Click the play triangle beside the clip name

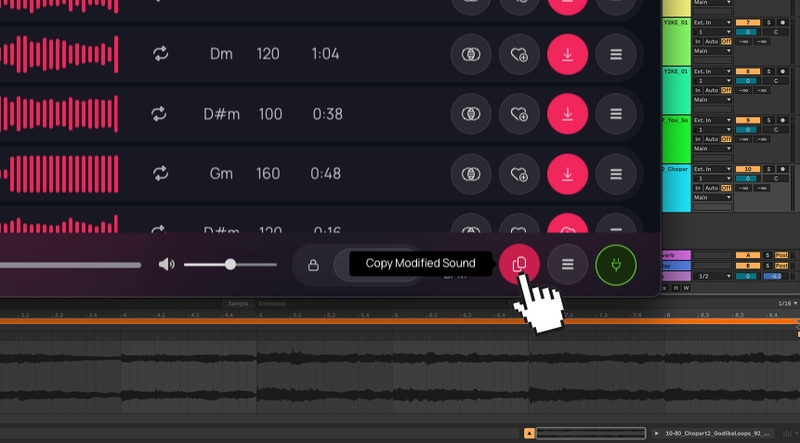[x=657, y=433]
